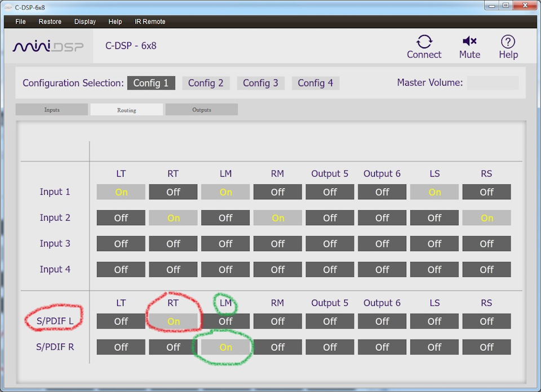
Task: Enable Input 3 to Output 5 routing
Action: pos(330,244)
